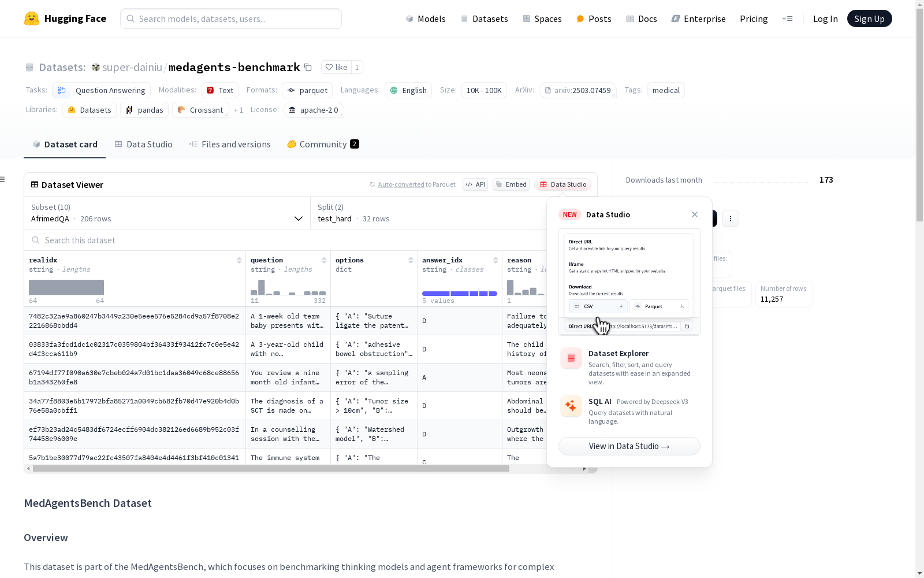The height and width of the screenshot is (578, 924).
Task: Sort by the question column
Action: coord(324,260)
